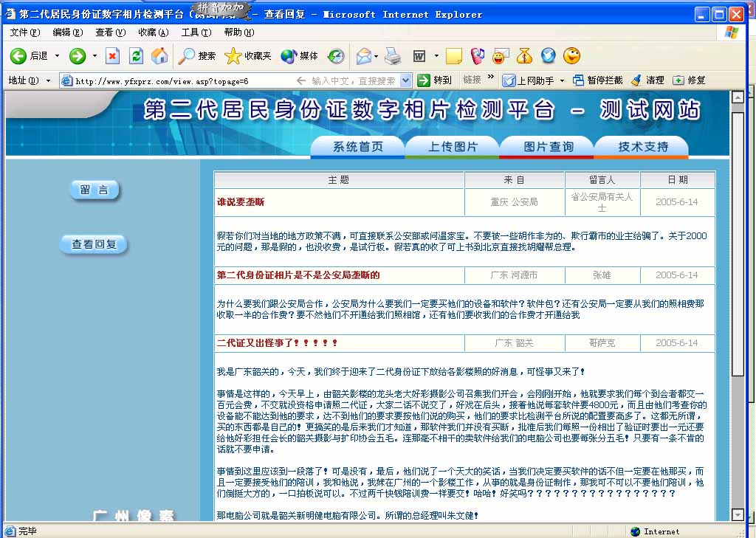Click the 广东 河源市 source cell
The image size is (756, 538).
coord(515,275)
